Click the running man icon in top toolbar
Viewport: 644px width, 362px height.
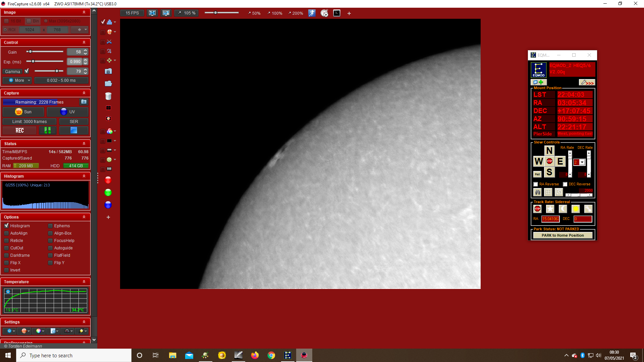click(312, 13)
